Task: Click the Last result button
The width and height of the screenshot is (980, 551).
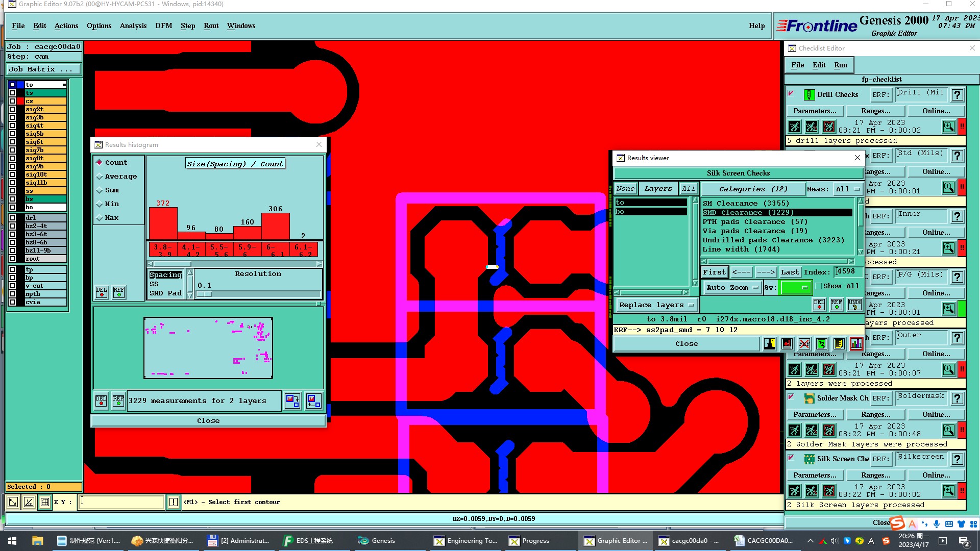Action: [x=790, y=272]
